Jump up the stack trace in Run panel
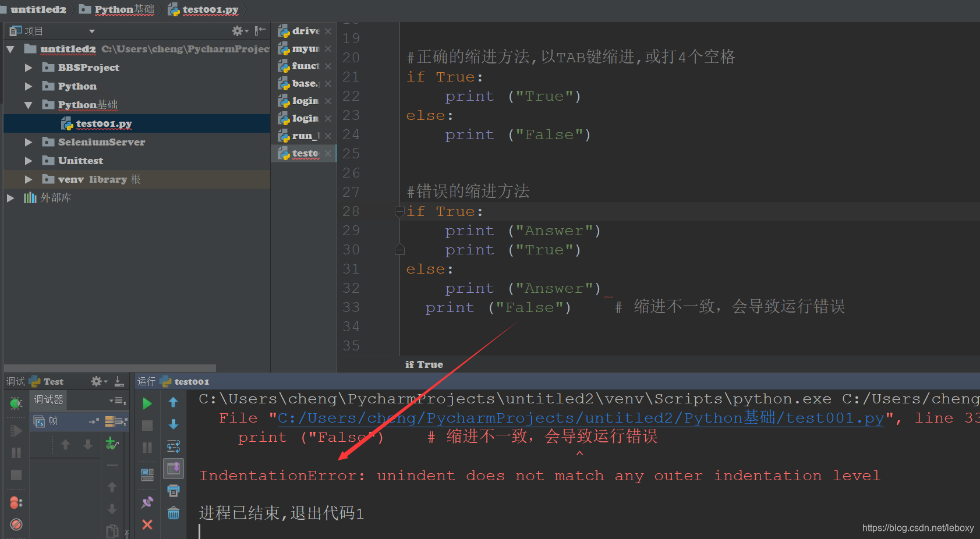Viewport: 980px width, 539px height. click(173, 402)
